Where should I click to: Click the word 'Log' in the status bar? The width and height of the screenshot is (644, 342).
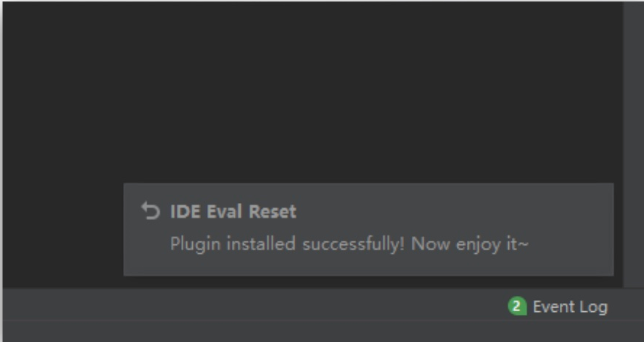coord(594,307)
